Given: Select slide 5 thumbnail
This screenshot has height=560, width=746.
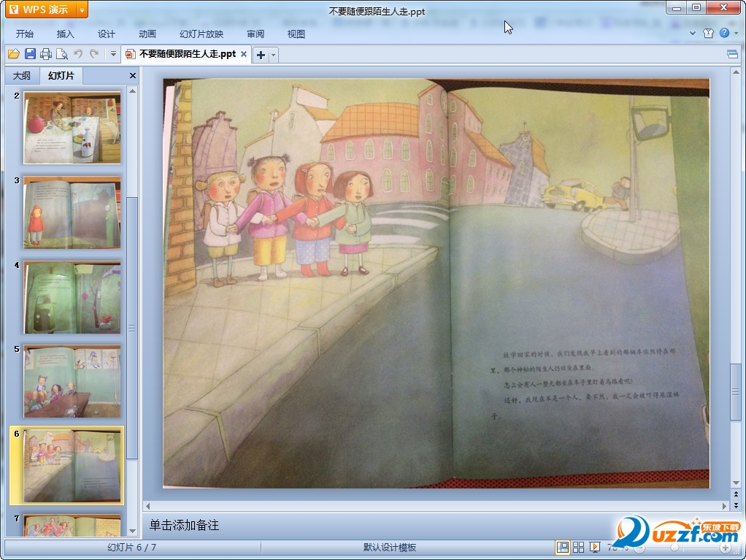Looking at the screenshot, I should click(72, 382).
